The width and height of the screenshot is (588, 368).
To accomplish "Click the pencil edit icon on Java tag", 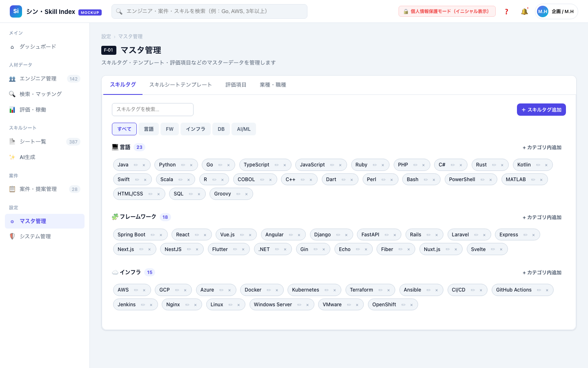I will pos(136,165).
